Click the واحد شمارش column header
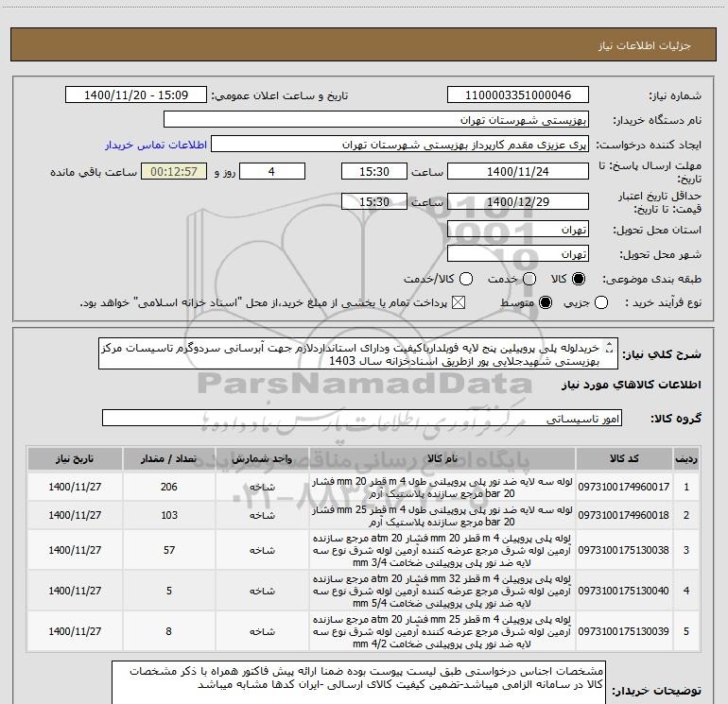Viewport: 728px width, 704px height. pyautogui.click(x=262, y=458)
